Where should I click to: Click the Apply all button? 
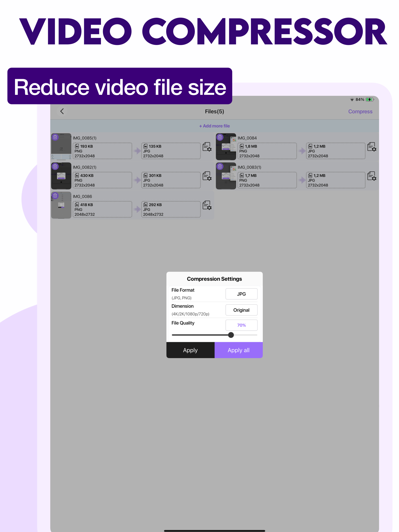tap(238, 350)
